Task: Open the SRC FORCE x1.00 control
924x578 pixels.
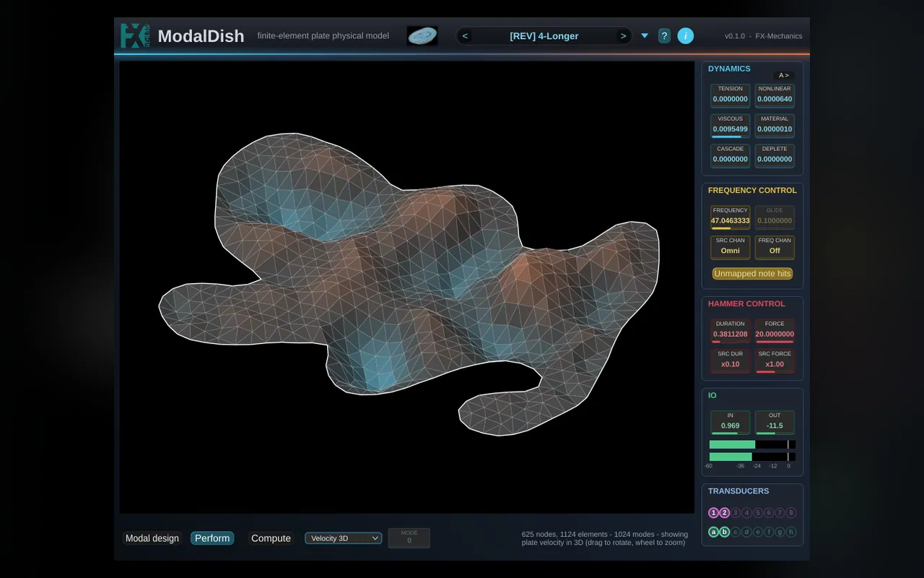Action: point(775,361)
